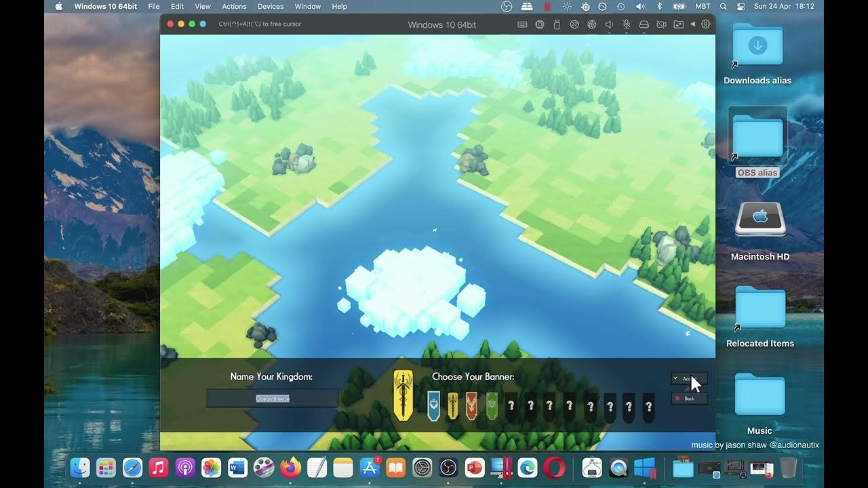Open the keyboard icon in VM toolbar

coord(522,24)
